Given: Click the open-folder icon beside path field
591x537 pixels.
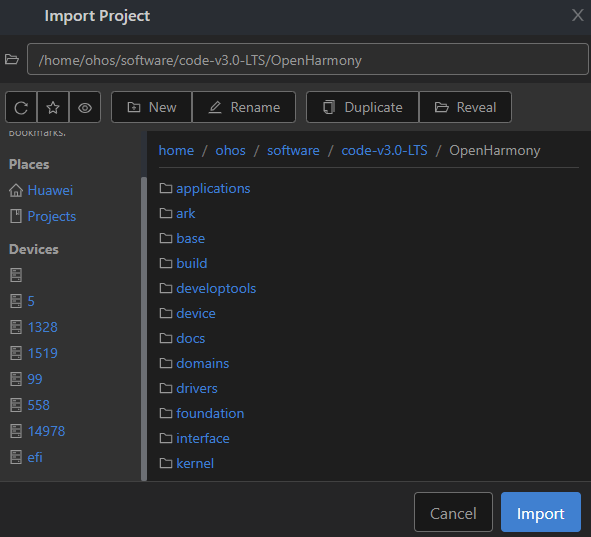Looking at the screenshot, I should click(x=12, y=59).
